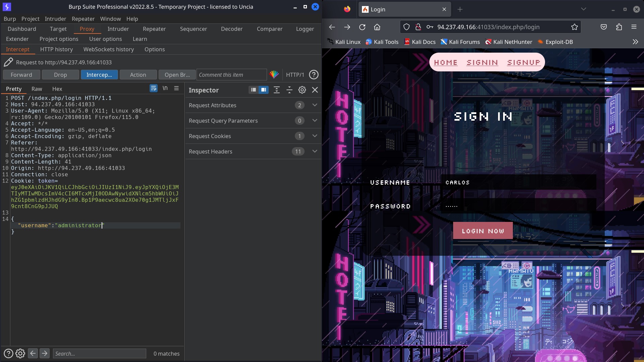Viewport: 644px width, 362px height.
Task: Click the LOGIN NOW button
Action: (x=483, y=231)
